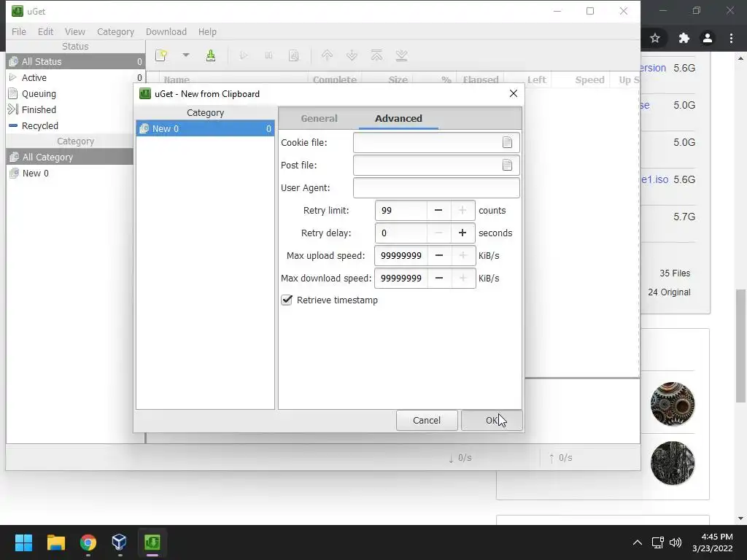Browse for a cookie file via icon

click(x=508, y=142)
